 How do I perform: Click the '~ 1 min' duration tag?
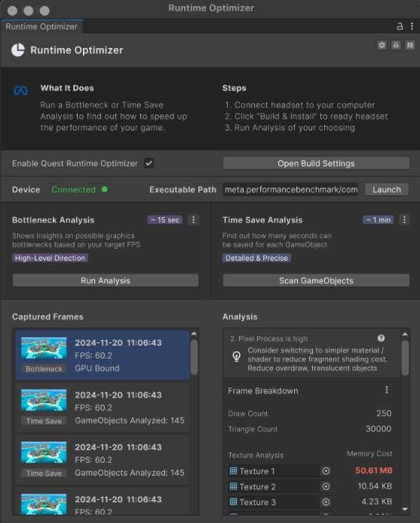click(378, 220)
